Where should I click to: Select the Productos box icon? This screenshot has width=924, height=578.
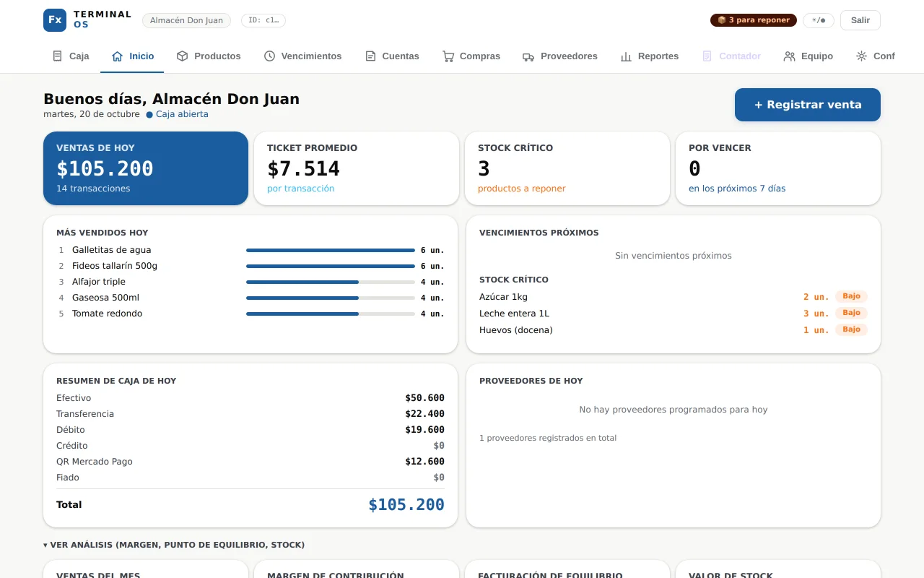pos(183,56)
